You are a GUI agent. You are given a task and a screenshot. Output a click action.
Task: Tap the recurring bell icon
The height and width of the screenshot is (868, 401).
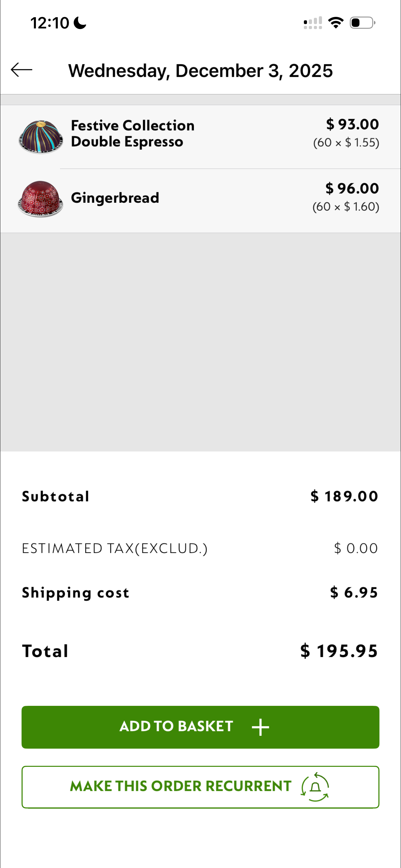pyautogui.click(x=315, y=787)
